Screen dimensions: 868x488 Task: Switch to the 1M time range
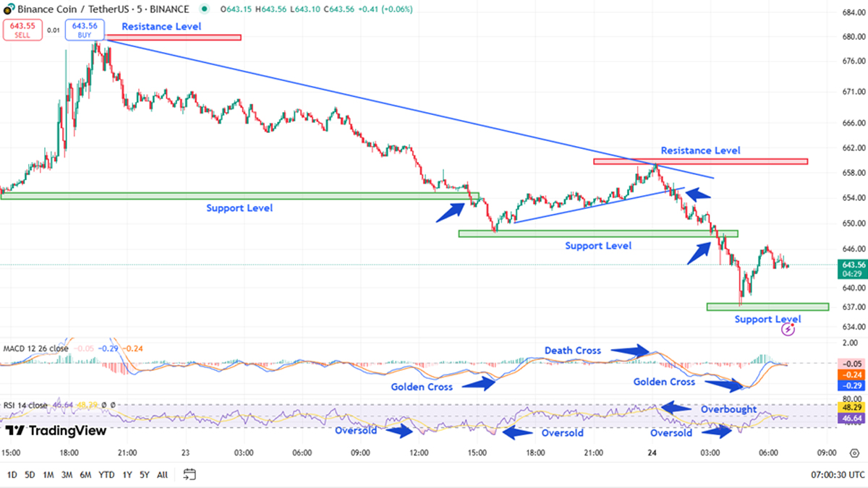tap(48, 475)
